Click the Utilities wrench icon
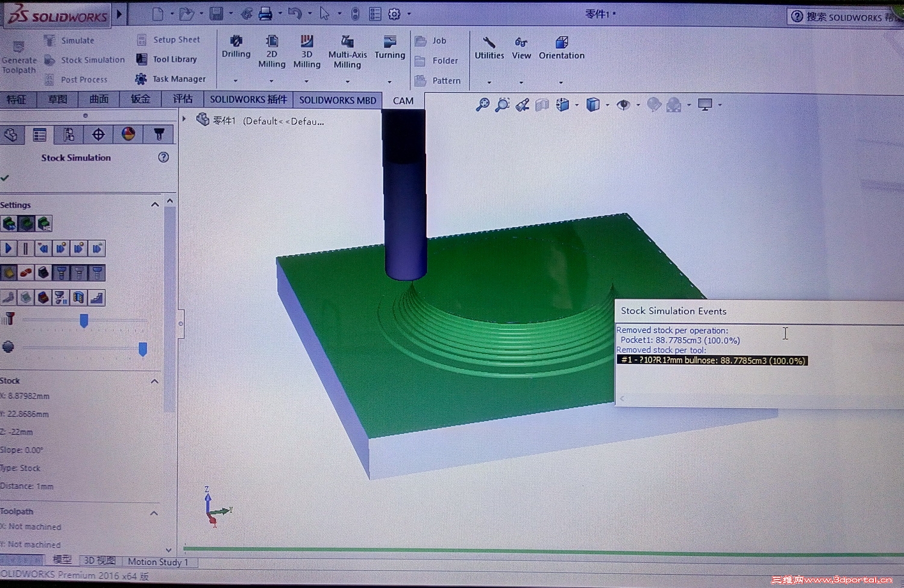 tap(489, 42)
